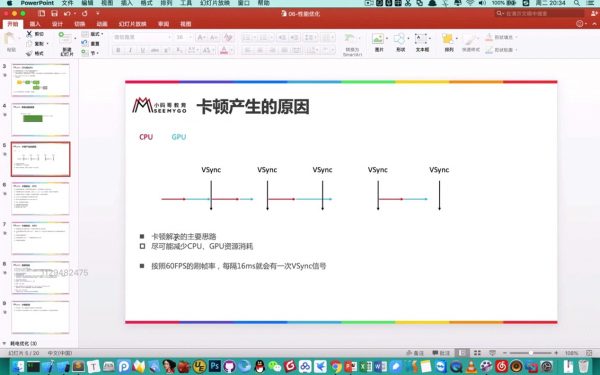This screenshot has height=375, width=600.
Task: Click the Reset (重置) slide icon
Action: pos(85,44)
